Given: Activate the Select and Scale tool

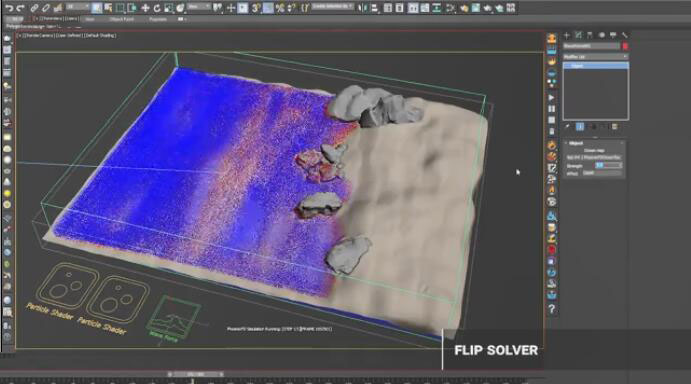Looking at the screenshot, I should click(x=169, y=8).
